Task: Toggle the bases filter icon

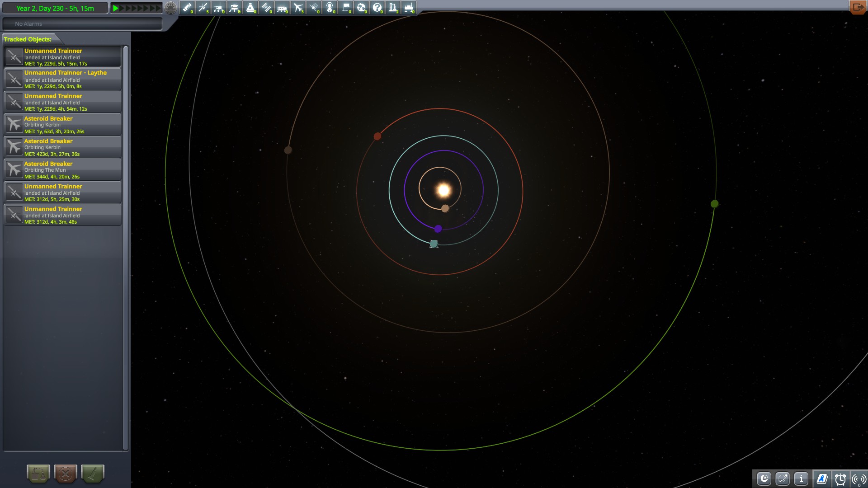Action: click(x=282, y=8)
